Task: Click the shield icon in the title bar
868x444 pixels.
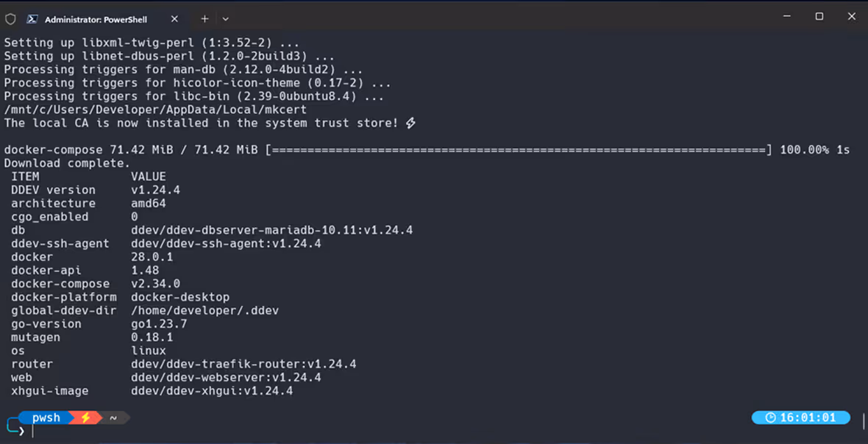Action: tap(10, 19)
